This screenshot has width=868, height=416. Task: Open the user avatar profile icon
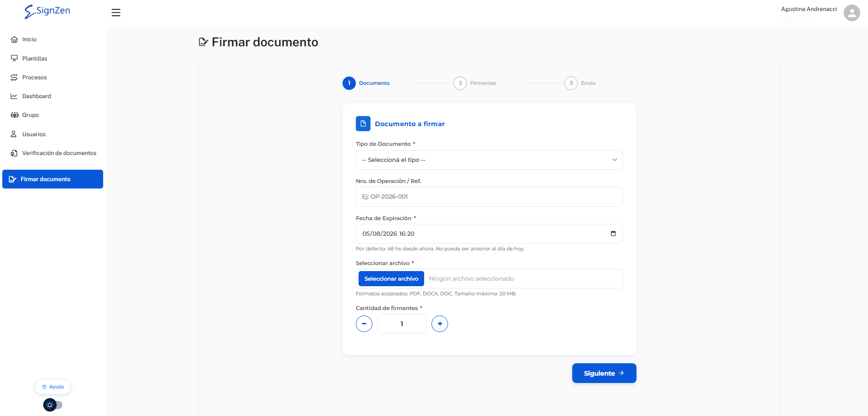851,13
